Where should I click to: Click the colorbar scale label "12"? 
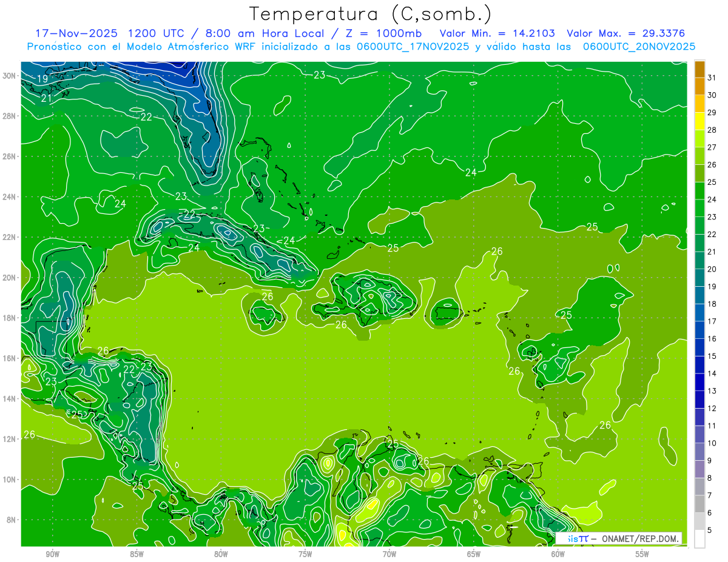coord(712,409)
